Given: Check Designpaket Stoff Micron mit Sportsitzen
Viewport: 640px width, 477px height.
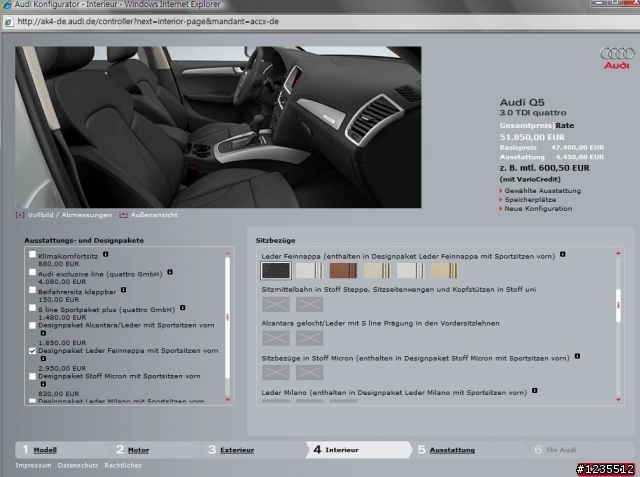Looking at the screenshot, I should tap(32, 376).
